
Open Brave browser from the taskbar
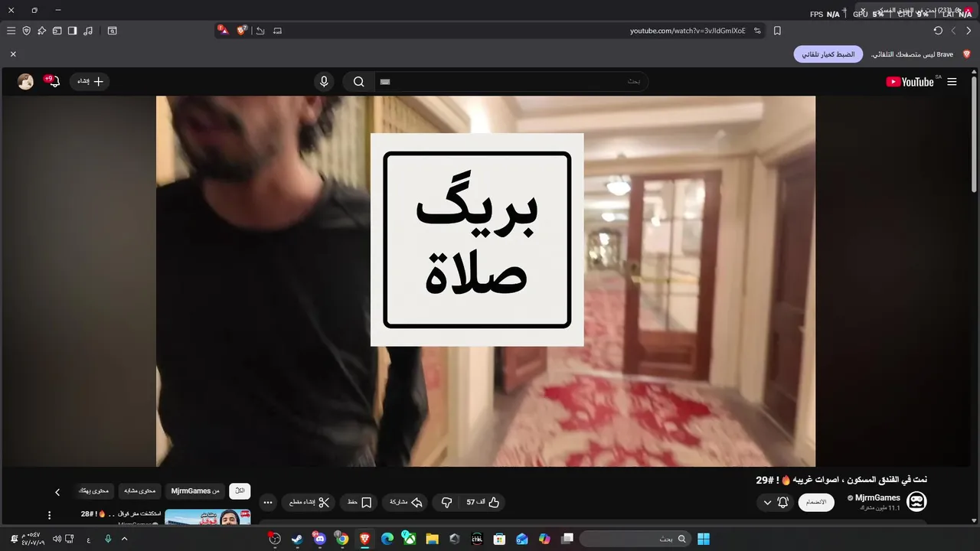coord(364,539)
